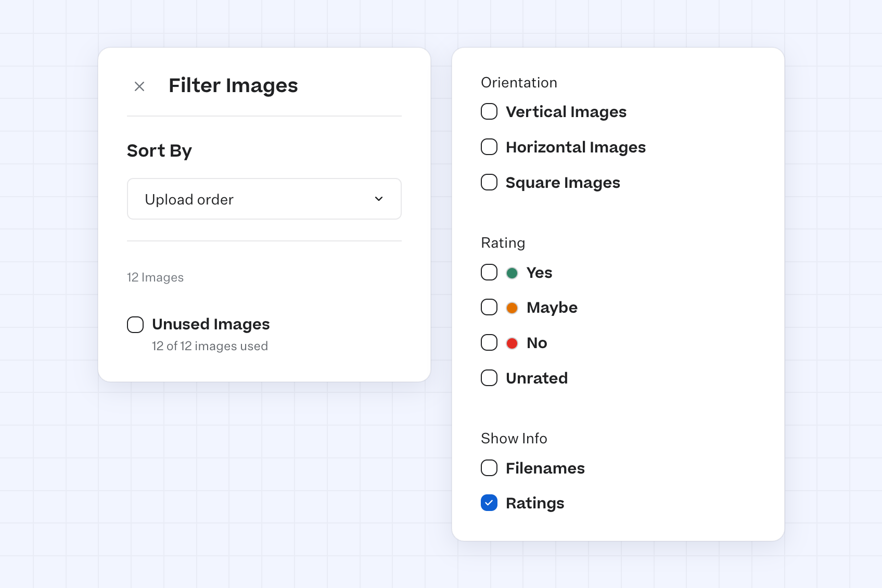Viewport: 882px width, 588px height.
Task: Enable the Vertical Images filter
Action: pos(489,111)
